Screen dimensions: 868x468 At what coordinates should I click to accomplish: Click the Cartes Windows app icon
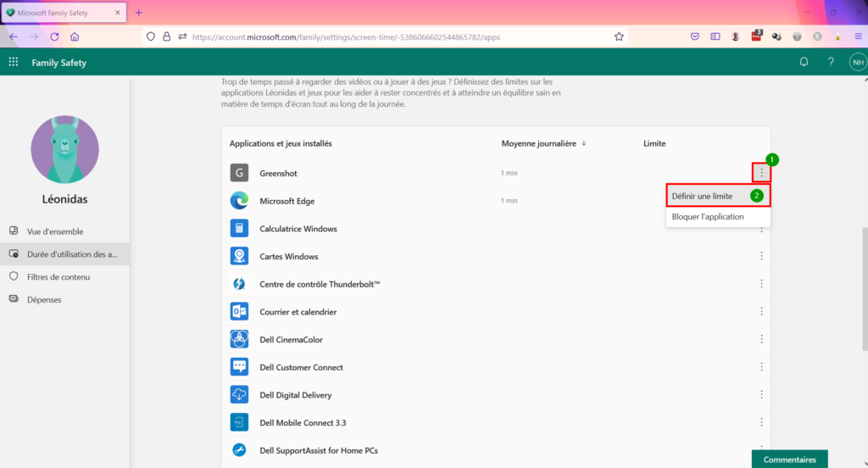coord(239,256)
